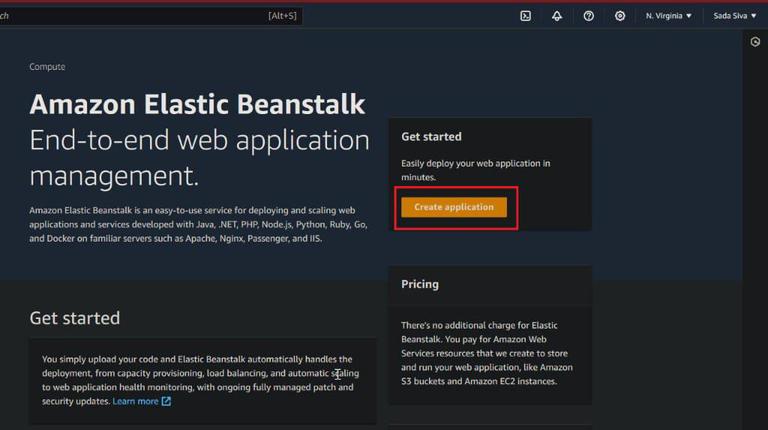Click the paragraph beginning 'Amazon Elastic Beanstalk is an easy-to-use'
The width and height of the screenshot is (768, 430).
tap(198, 224)
